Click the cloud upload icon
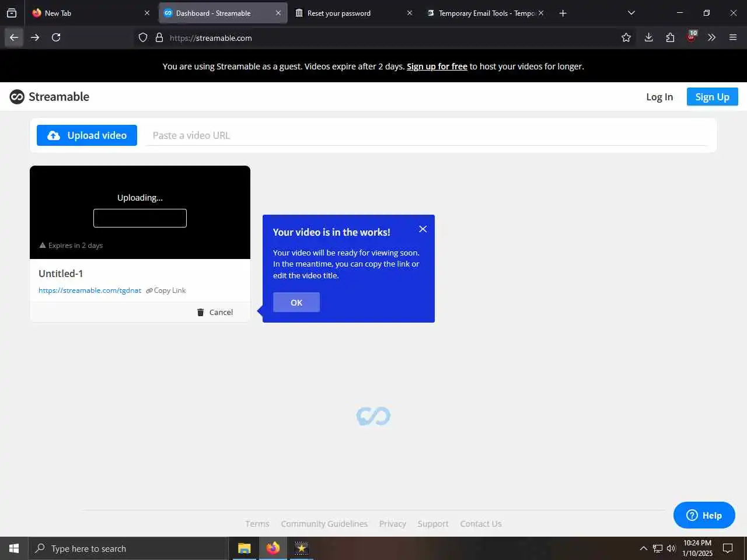 click(x=54, y=135)
